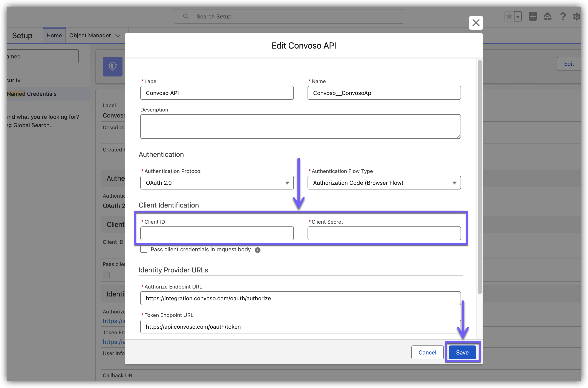Open the favorites list dropdown arrow
Screen dimensions: 588x388
tap(518, 17)
